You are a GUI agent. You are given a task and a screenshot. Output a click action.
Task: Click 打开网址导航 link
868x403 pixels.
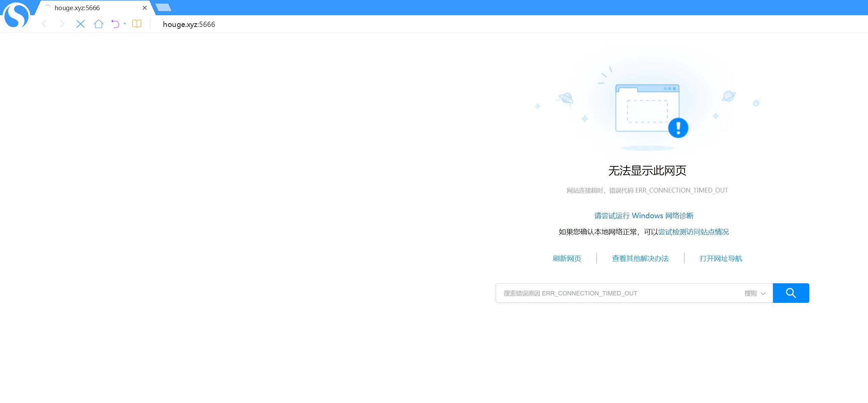[x=721, y=258]
